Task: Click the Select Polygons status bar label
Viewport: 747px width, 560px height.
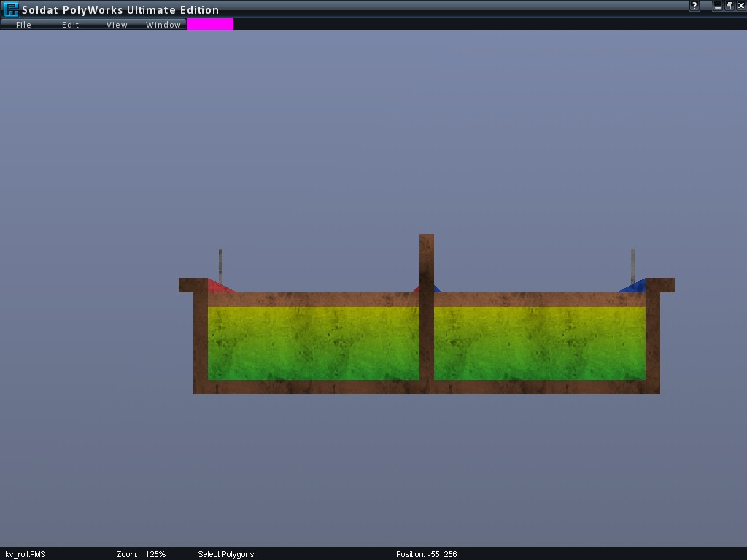Action: pyautogui.click(x=226, y=554)
